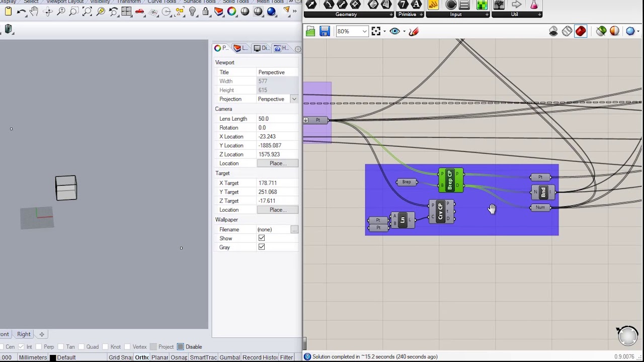The image size is (644, 362).
Task: Click the Grasshopper tree icon in Util
Action: (x=499, y=5)
